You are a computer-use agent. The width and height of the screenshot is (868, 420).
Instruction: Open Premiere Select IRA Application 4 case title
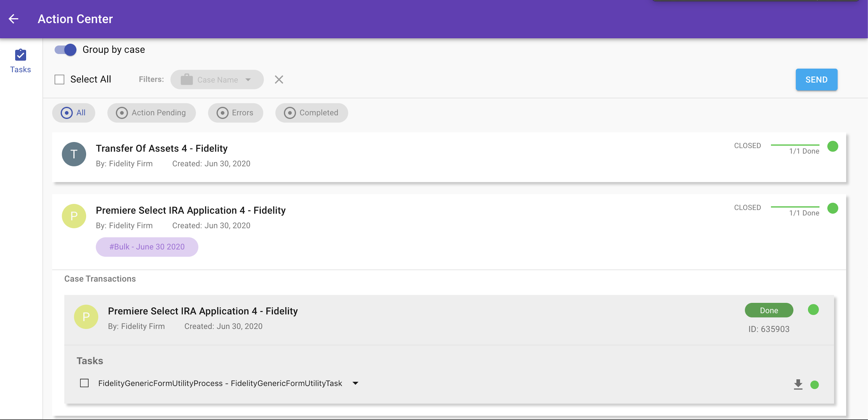click(x=191, y=210)
